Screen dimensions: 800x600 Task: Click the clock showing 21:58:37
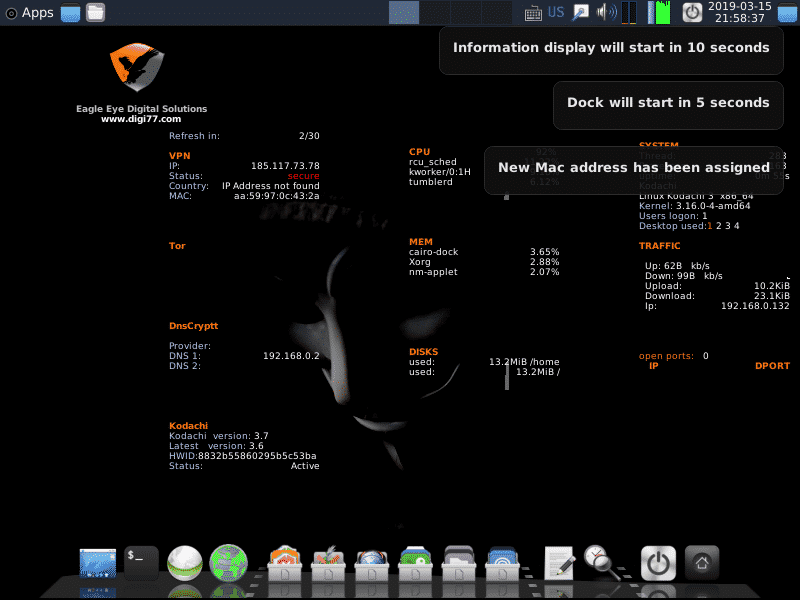pyautogui.click(x=738, y=13)
